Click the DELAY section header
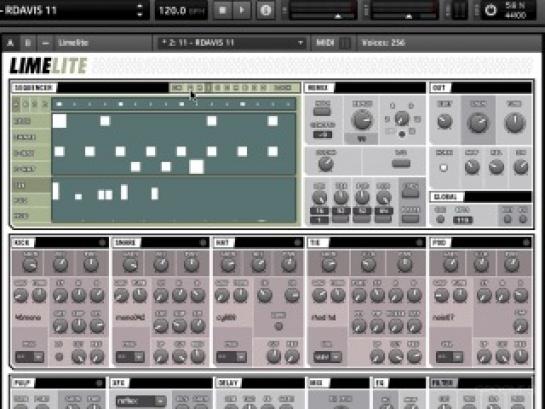The height and width of the screenshot is (409, 545). tap(228, 383)
